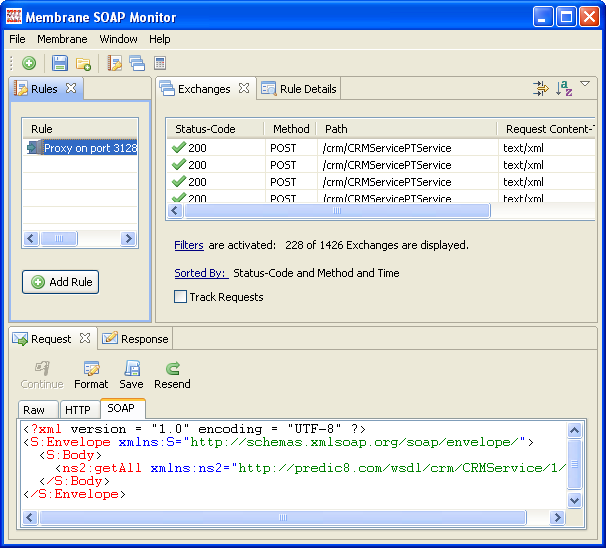Click the ns2:getAll element text
The image size is (606, 548).
click(x=102, y=468)
